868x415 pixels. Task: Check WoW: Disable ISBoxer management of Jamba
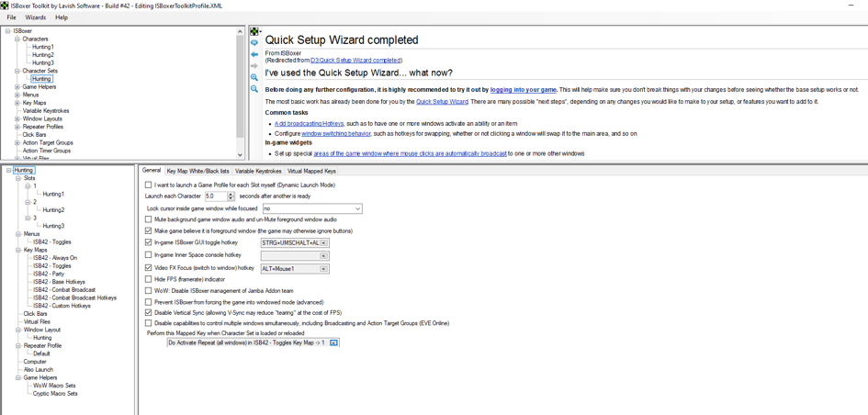(x=148, y=290)
